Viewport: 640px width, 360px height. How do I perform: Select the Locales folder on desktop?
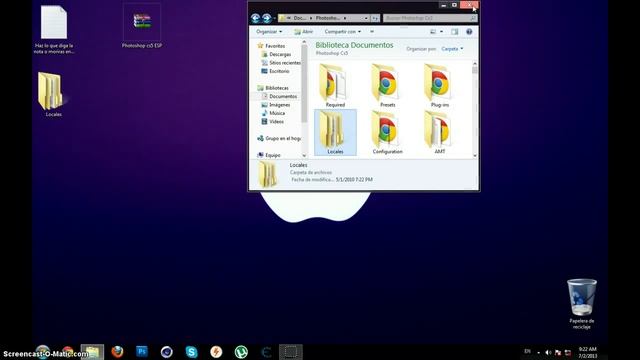pyautogui.click(x=53, y=95)
